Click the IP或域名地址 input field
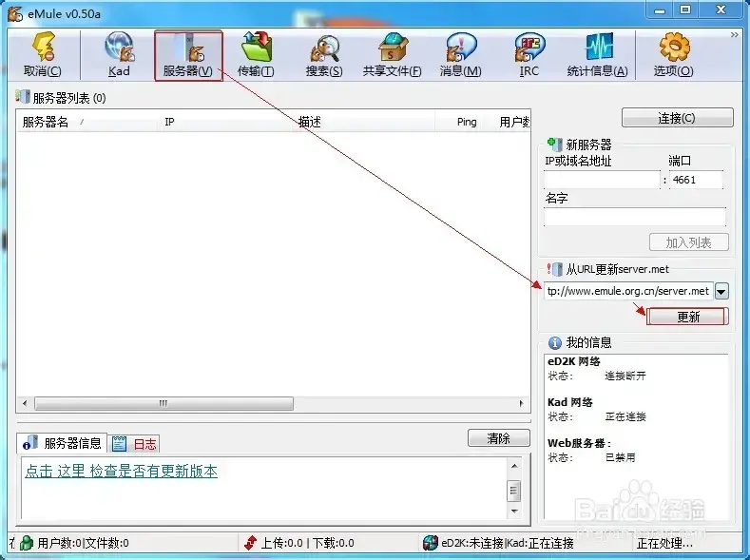Image resolution: width=750 pixels, height=560 pixels. point(602,181)
